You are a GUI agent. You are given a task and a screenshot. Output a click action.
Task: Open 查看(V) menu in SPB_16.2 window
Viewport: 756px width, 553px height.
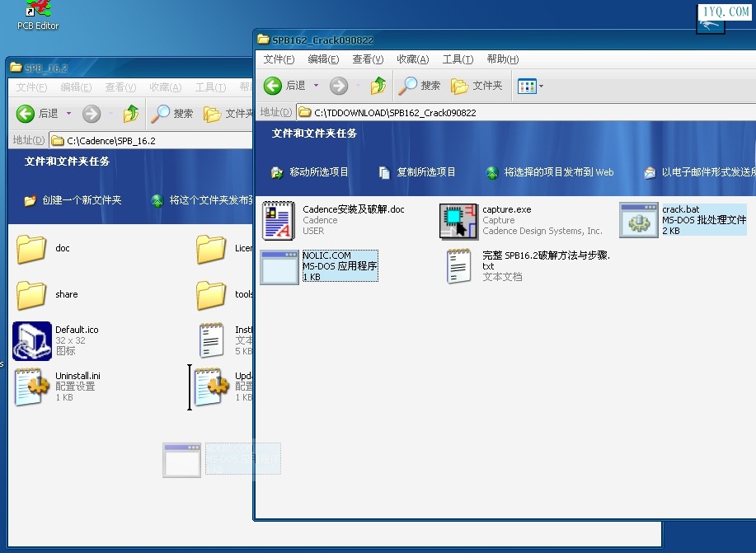(120, 87)
